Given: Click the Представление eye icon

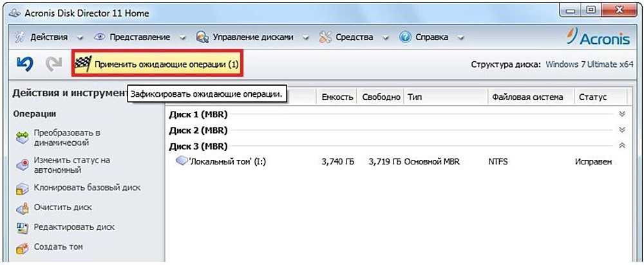Looking at the screenshot, I should pos(99,37).
